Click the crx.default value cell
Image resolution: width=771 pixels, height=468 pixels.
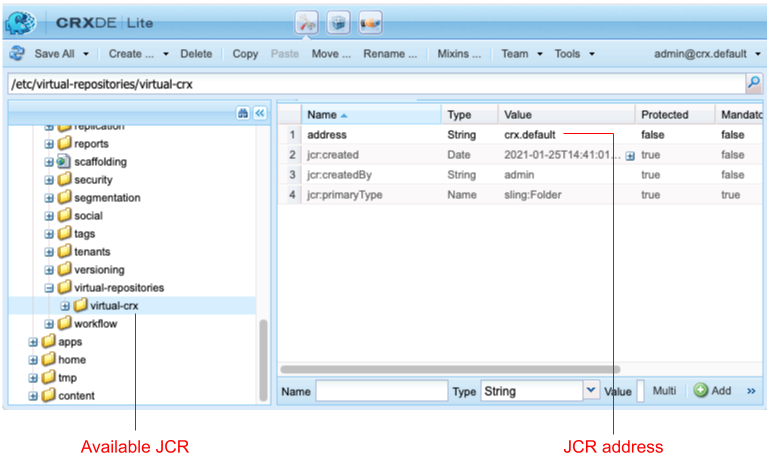(x=530, y=134)
